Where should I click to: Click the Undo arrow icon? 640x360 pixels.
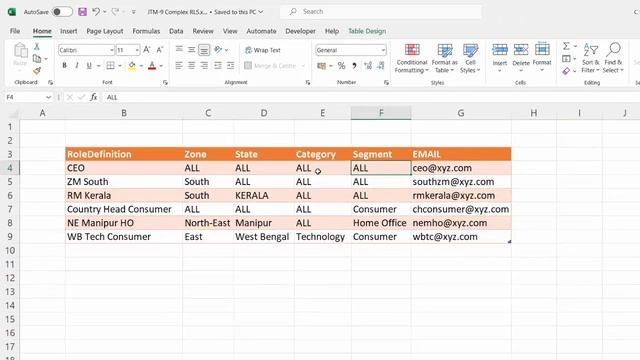pos(96,12)
